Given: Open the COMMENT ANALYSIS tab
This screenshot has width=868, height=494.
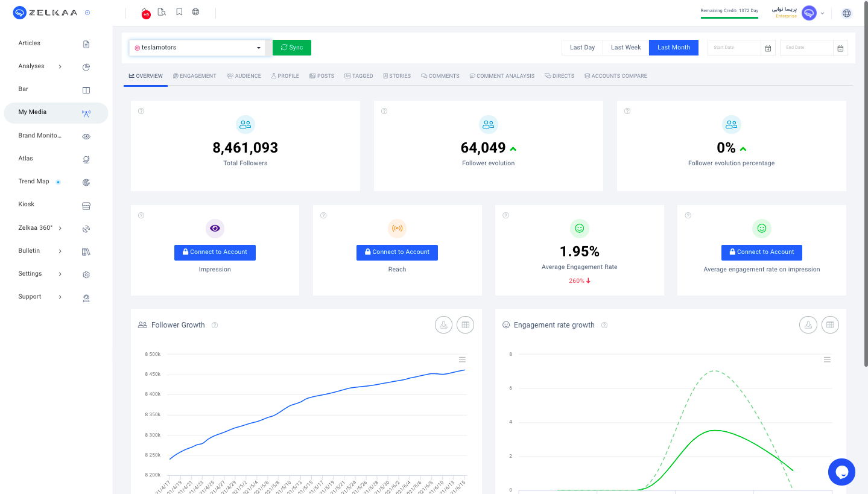Looking at the screenshot, I should [x=502, y=75].
